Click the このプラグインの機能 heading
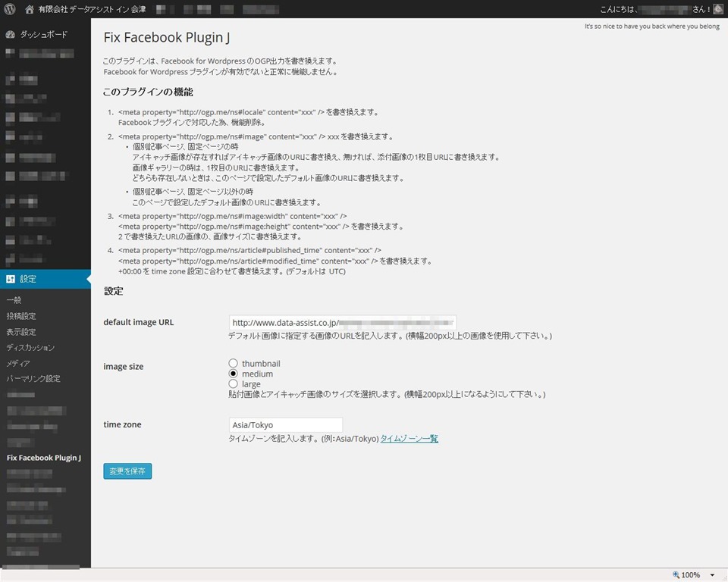 pos(148,92)
